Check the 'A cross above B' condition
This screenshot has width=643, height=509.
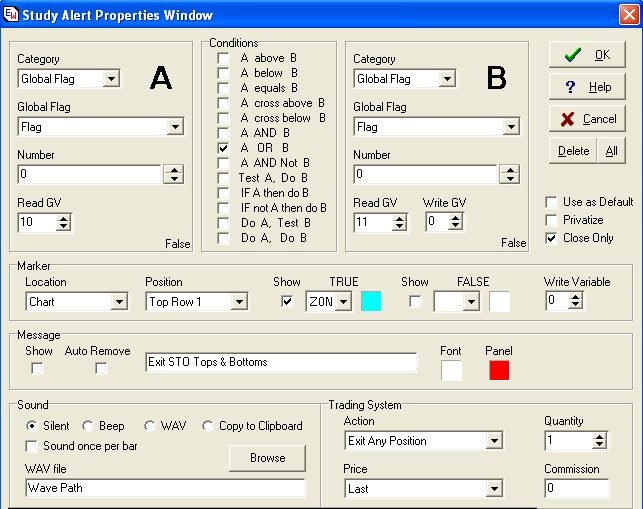(225, 103)
